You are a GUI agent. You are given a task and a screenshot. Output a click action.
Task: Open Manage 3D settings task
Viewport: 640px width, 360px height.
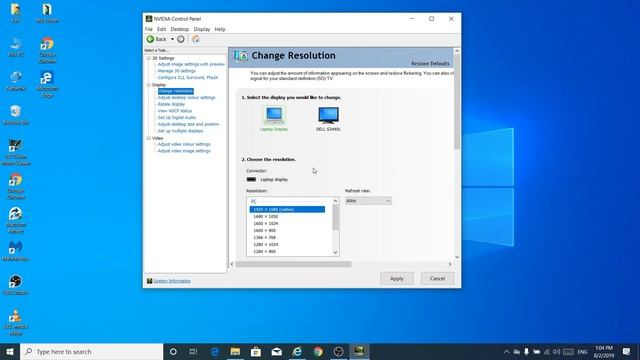[176, 71]
